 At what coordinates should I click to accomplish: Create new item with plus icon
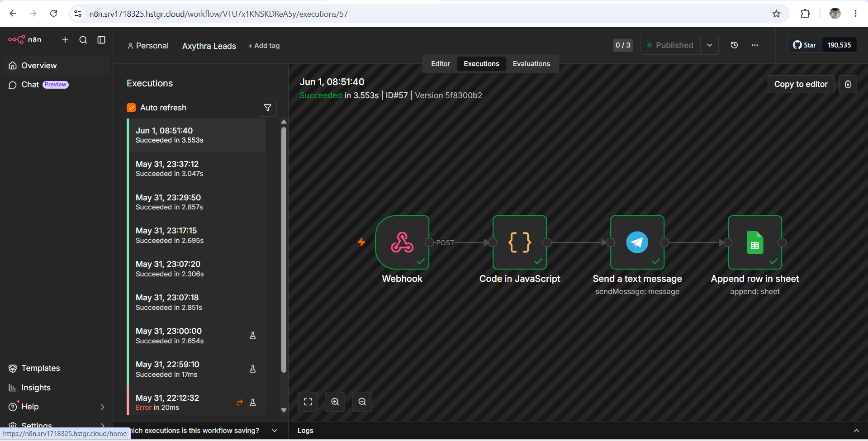point(65,40)
